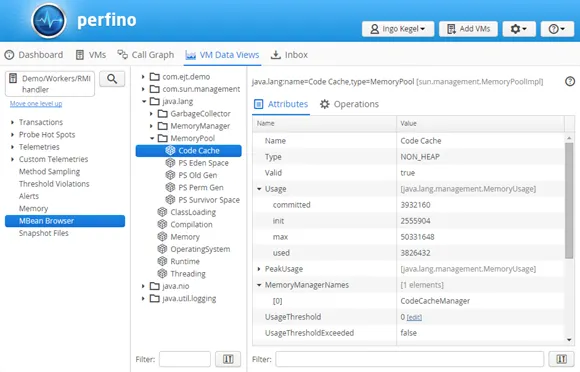Switch to the Dashboard tab
The height and width of the screenshot is (372, 580).
tap(34, 55)
